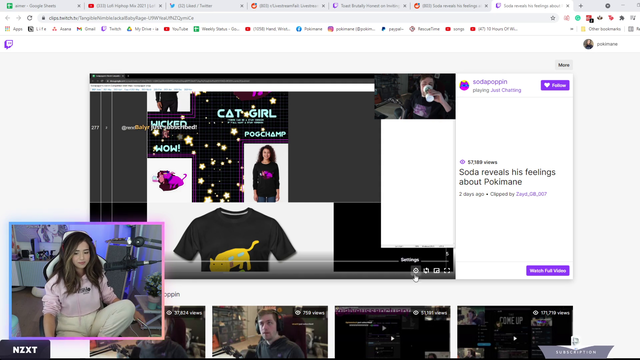
Task: Click the '57,189 views' count text
Action: [x=482, y=162]
